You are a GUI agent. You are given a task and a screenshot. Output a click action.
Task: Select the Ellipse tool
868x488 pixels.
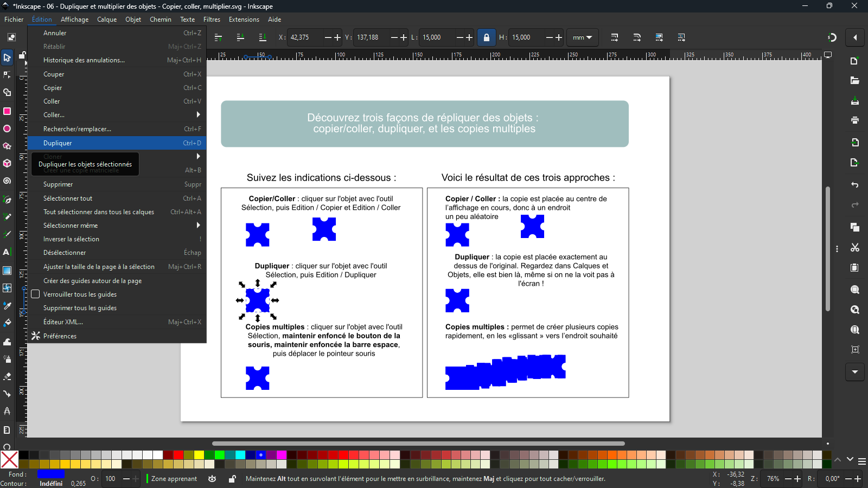[x=7, y=129]
